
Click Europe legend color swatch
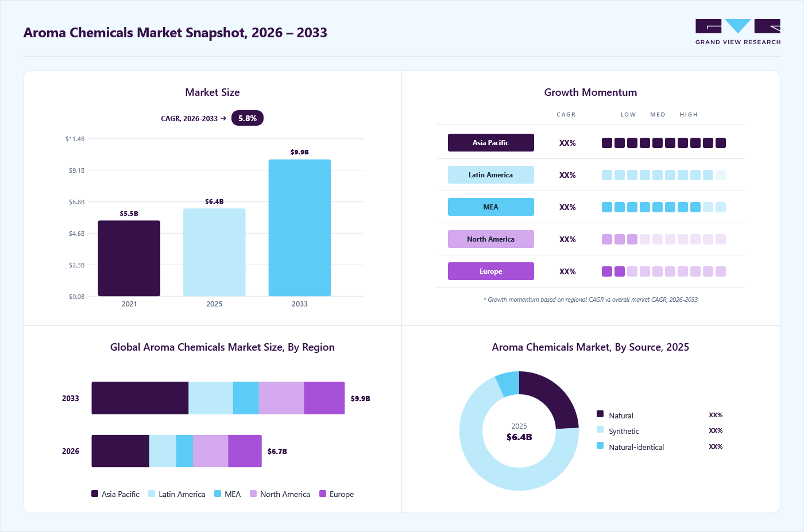[323, 494]
